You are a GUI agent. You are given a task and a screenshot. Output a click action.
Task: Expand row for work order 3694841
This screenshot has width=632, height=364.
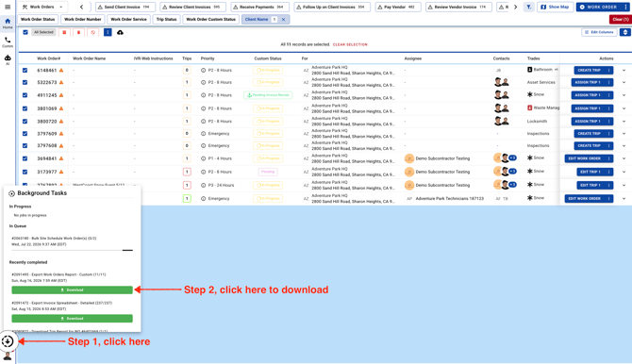(624, 158)
